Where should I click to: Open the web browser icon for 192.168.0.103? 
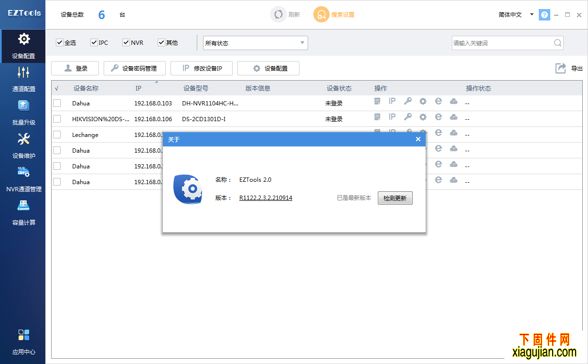pos(438,101)
